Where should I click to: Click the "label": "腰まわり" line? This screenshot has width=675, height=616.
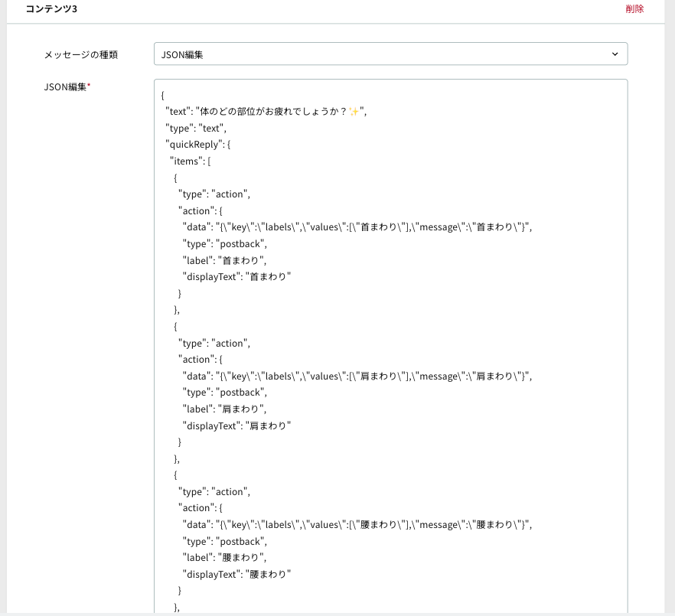coord(224,557)
